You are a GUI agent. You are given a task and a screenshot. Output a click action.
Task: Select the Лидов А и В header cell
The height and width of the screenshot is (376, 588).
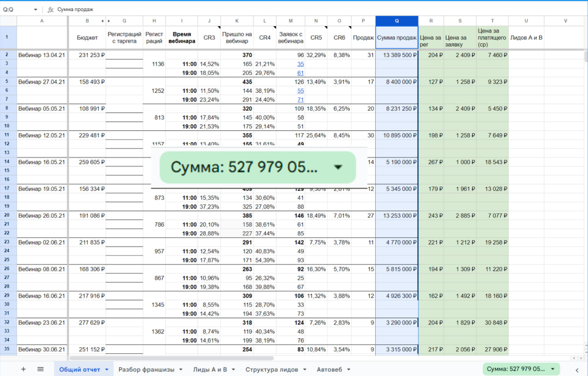click(527, 38)
